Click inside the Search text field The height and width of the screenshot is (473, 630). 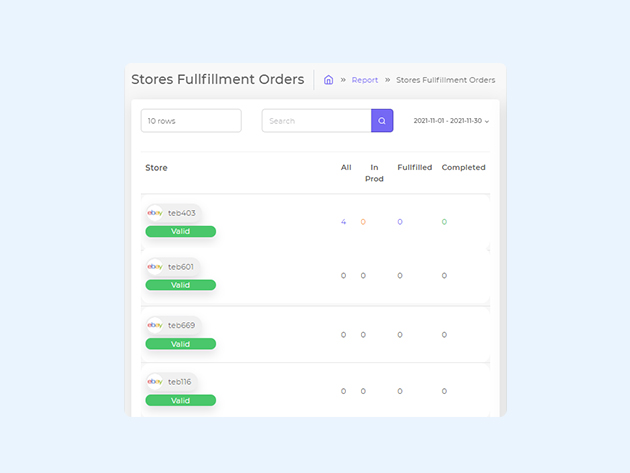[x=317, y=121]
